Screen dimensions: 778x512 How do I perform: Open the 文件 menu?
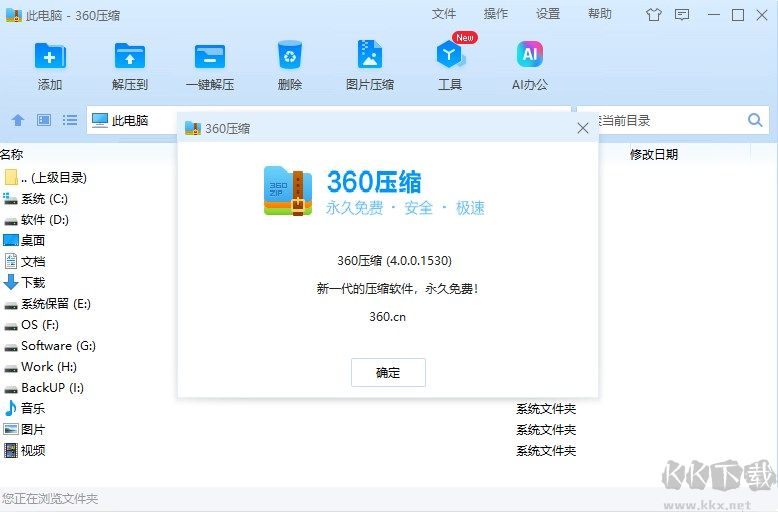point(444,14)
